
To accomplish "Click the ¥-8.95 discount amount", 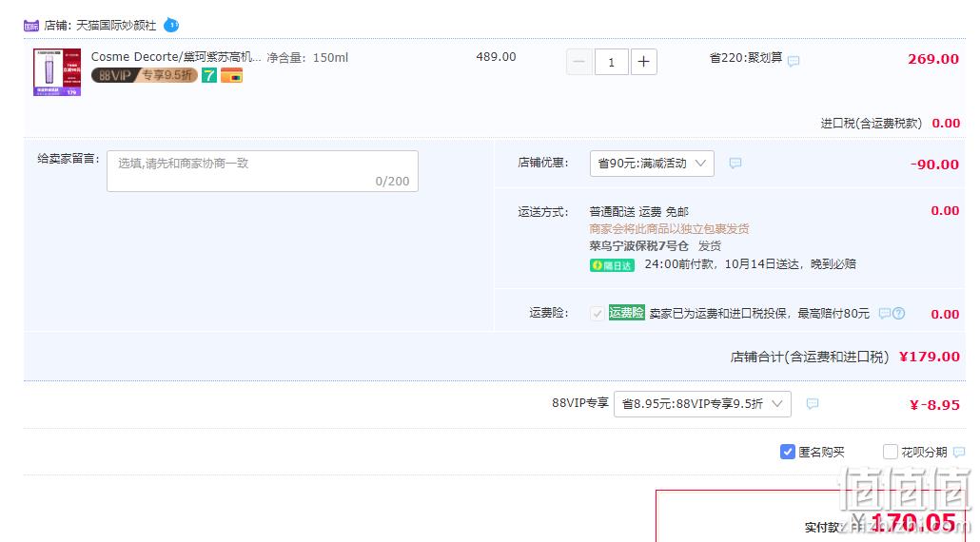I will [934, 405].
